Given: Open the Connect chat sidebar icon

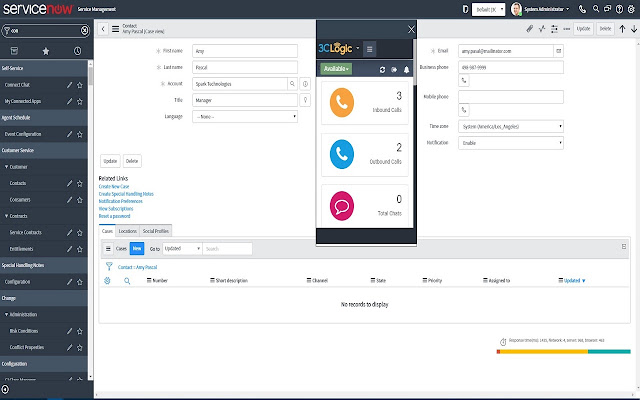Looking at the screenshot, I should coord(607,9).
